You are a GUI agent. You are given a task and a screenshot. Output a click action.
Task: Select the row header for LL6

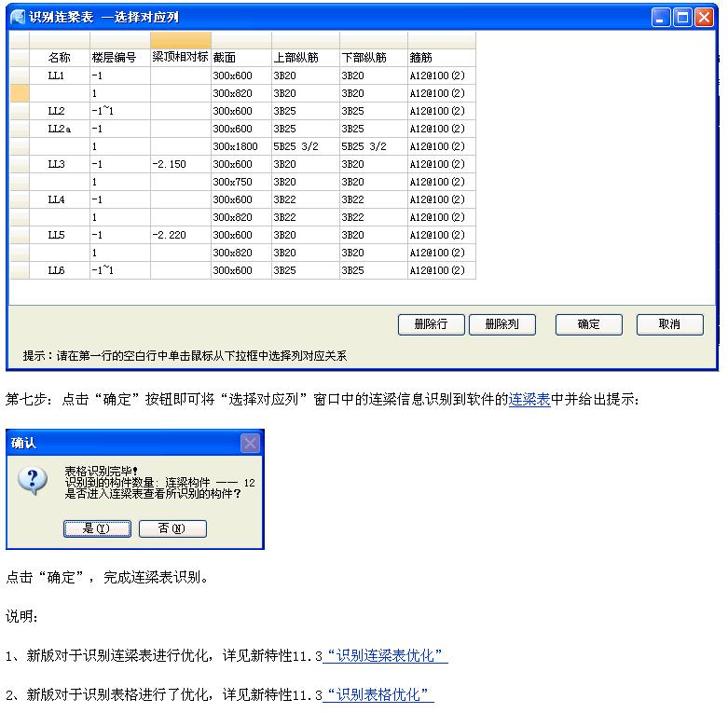coord(20,270)
